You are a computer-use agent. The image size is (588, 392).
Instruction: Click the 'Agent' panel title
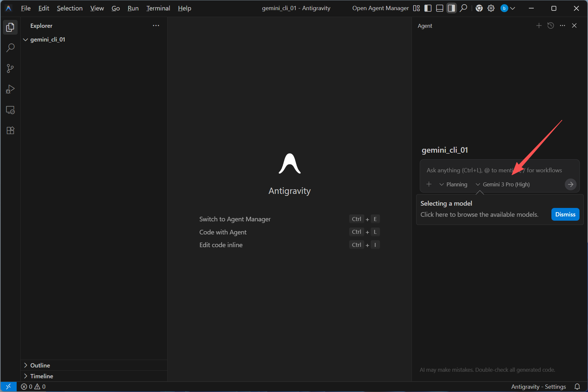click(x=425, y=26)
